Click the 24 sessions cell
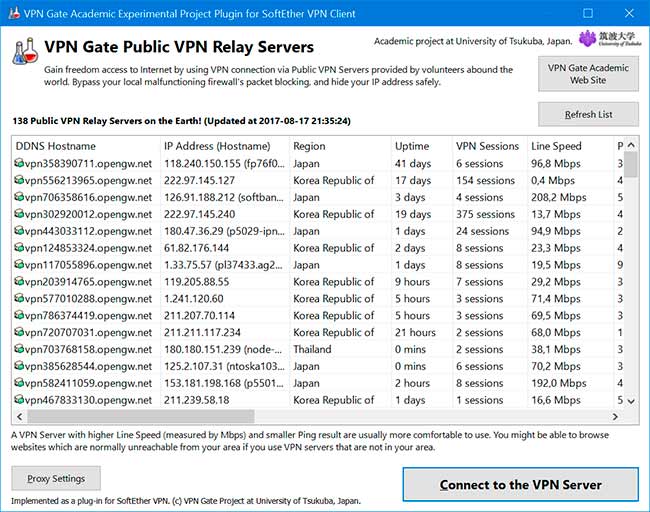650x512 pixels. coord(483,231)
